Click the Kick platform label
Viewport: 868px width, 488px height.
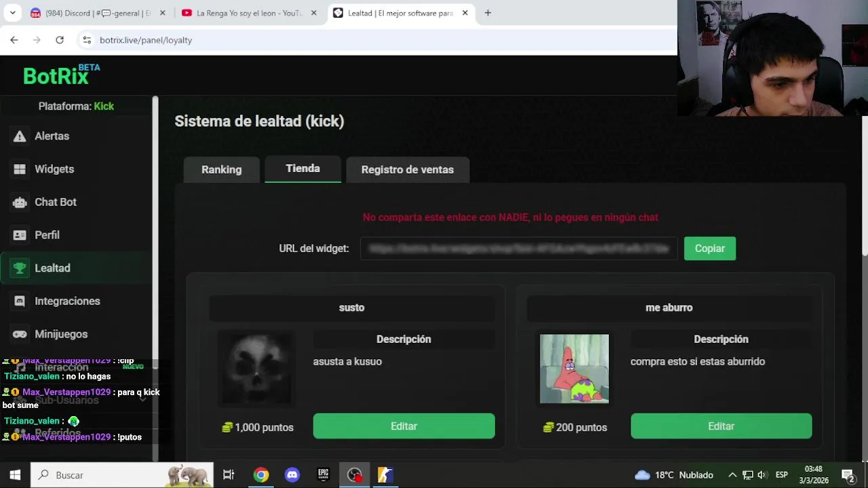click(104, 106)
